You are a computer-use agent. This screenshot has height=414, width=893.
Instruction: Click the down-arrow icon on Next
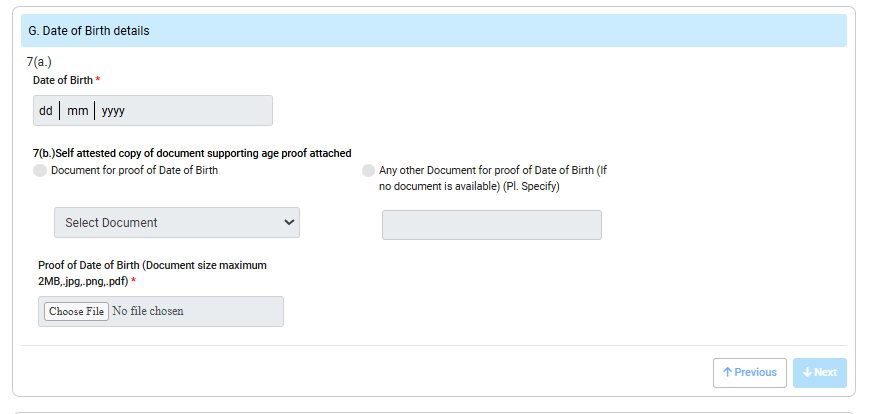[x=807, y=373]
